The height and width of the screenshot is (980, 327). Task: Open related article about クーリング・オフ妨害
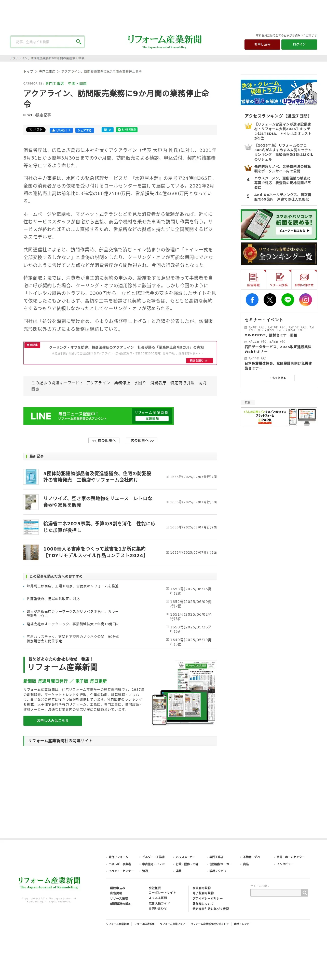coord(126,347)
